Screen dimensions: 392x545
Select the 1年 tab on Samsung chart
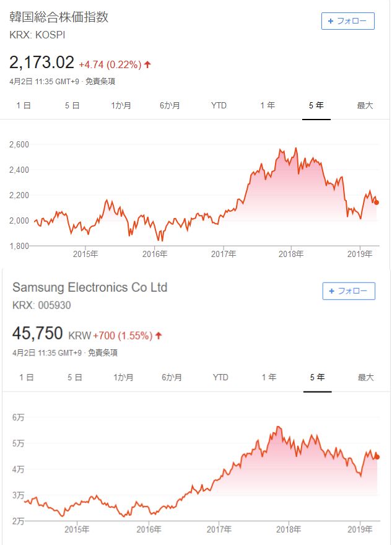pyautogui.click(x=269, y=377)
